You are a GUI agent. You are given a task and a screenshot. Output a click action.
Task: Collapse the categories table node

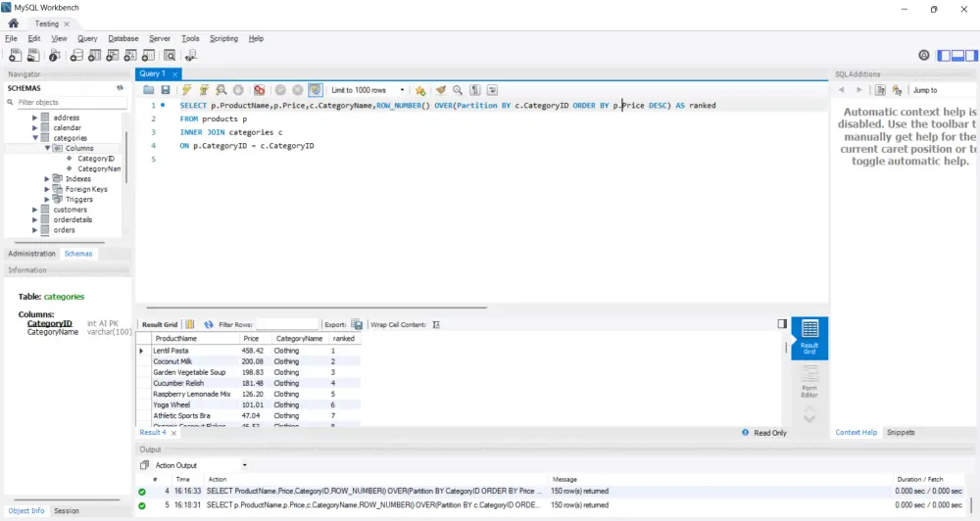coord(35,138)
